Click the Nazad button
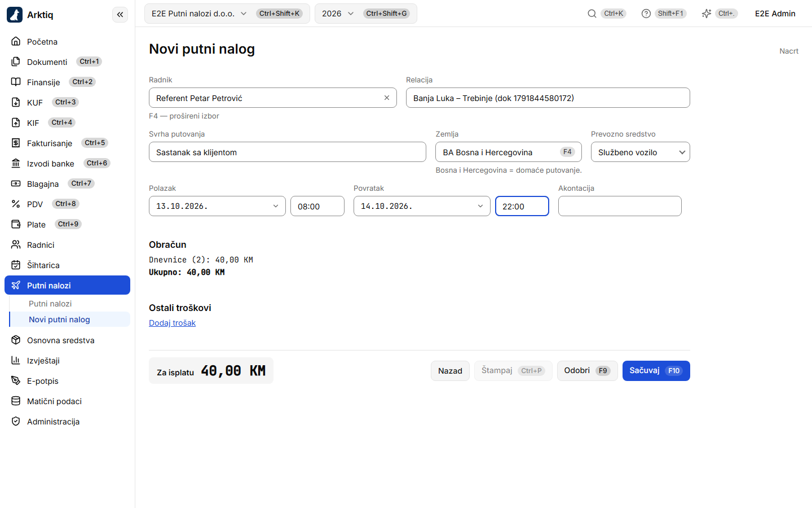Viewport: 812px width, 508px height. click(x=450, y=371)
